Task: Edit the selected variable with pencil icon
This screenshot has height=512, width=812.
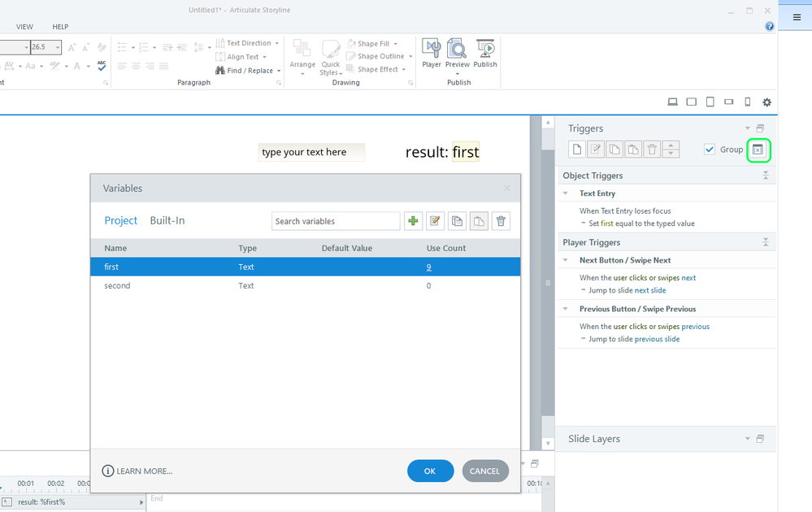Action: 435,221
